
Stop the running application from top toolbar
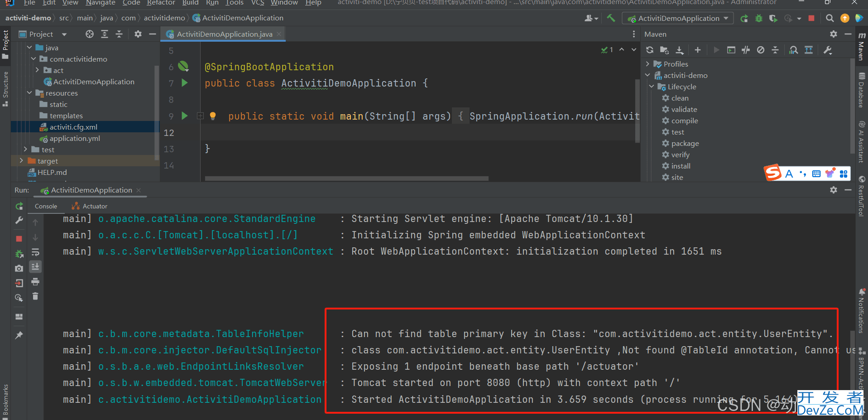tap(811, 19)
